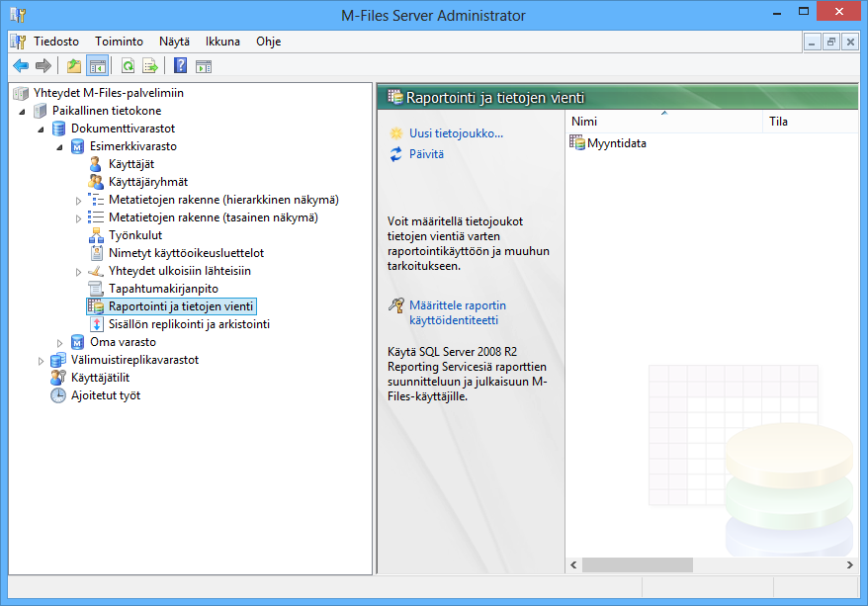
Task: Expand Metatietojen rakenne (hierarkkinen näkymä)
Action: click(x=79, y=201)
